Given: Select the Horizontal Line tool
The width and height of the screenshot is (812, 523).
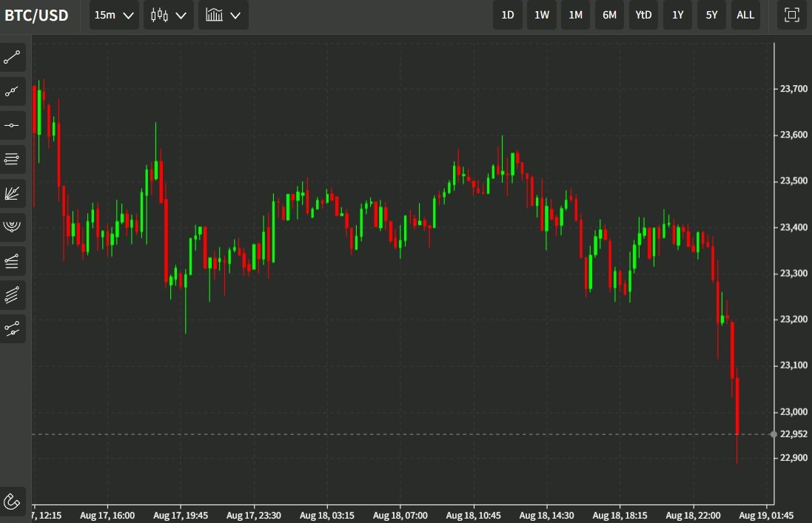Looking at the screenshot, I should click(13, 124).
